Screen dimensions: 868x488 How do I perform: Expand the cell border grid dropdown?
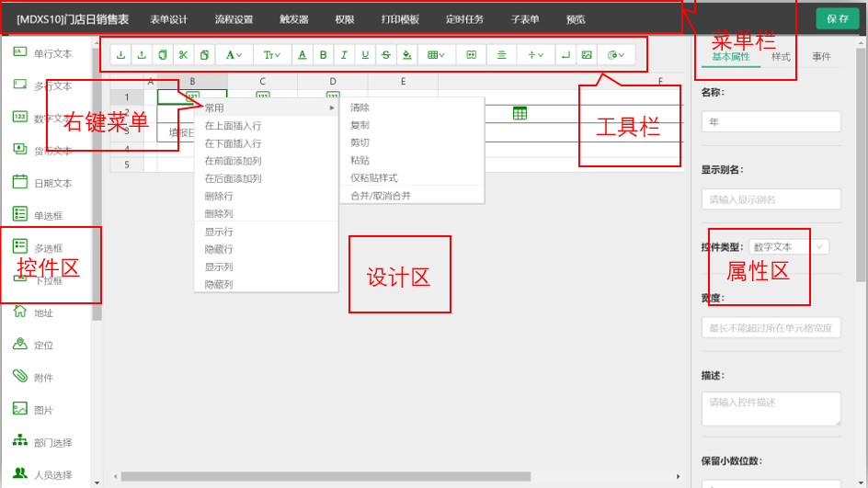437,55
